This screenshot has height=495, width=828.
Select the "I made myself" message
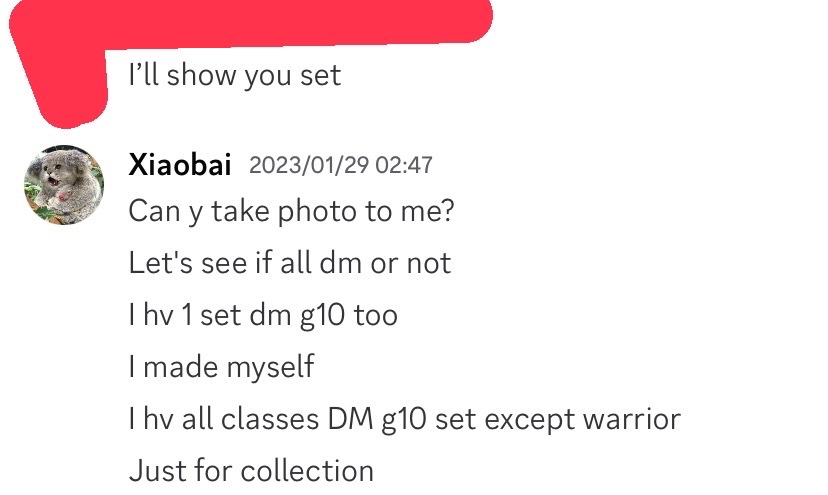point(221,367)
